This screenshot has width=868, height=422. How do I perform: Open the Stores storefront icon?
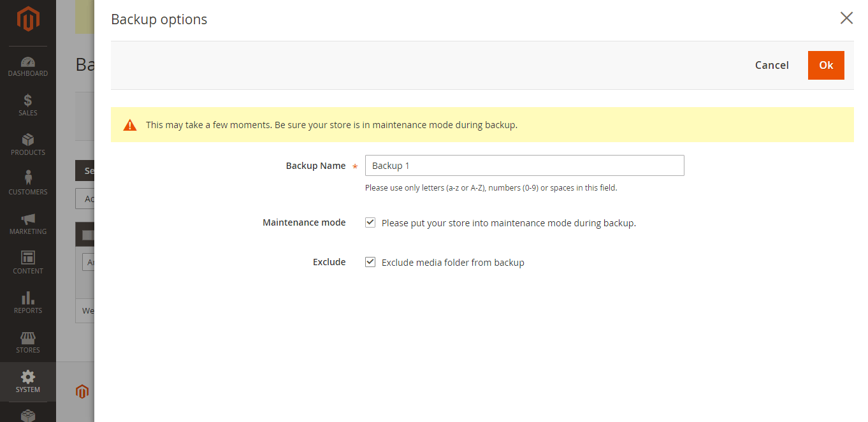28,338
